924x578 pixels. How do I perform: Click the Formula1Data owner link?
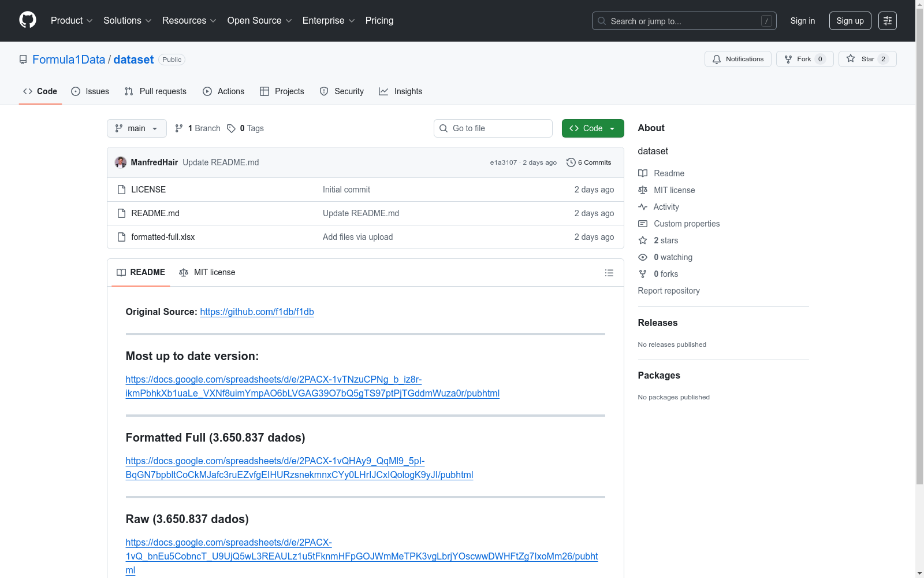point(69,60)
